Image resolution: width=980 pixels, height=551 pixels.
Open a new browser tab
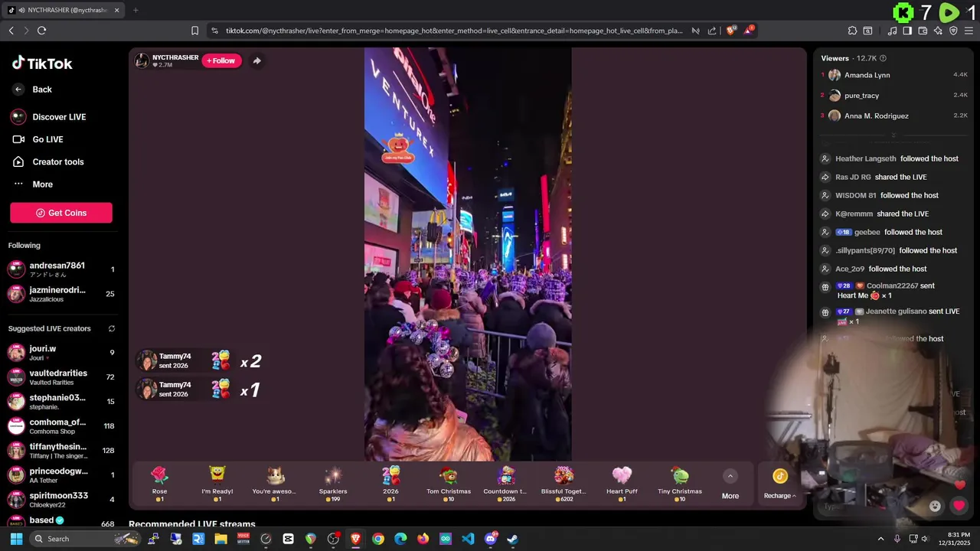click(x=136, y=10)
